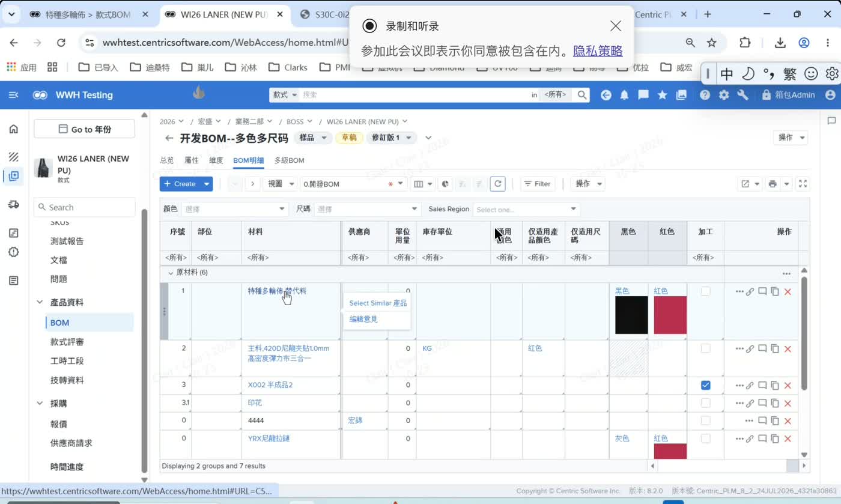Click the notifications bell in header

pyautogui.click(x=625, y=95)
